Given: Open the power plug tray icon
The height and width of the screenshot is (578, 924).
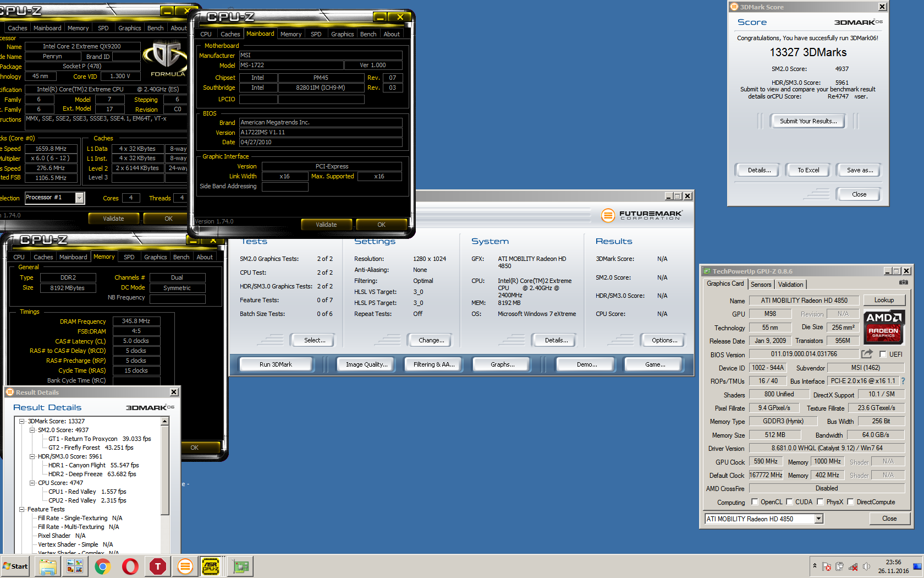Looking at the screenshot, I should pyautogui.click(x=840, y=566).
